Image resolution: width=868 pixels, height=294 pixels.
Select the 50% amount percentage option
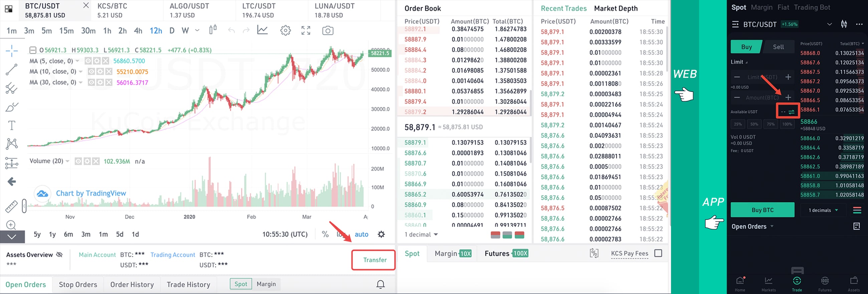click(x=754, y=124)
